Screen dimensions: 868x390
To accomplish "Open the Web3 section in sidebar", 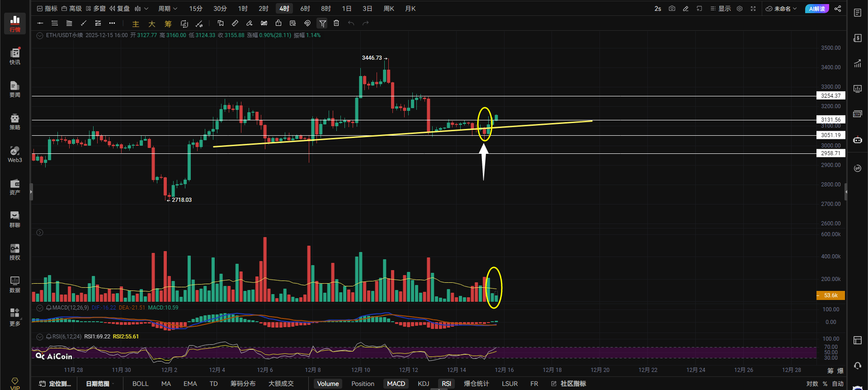I will tap(15, 154).
